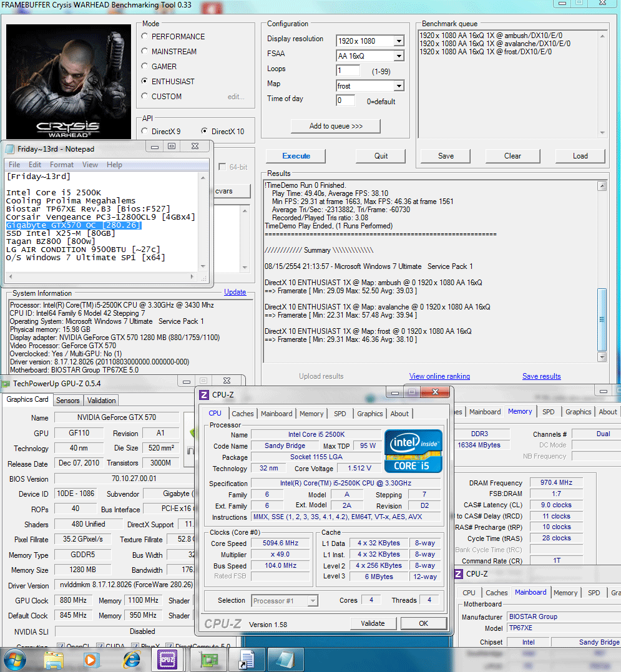
Task: Select the ambush/DX10/E/0 queue entry
Action: 491,36
